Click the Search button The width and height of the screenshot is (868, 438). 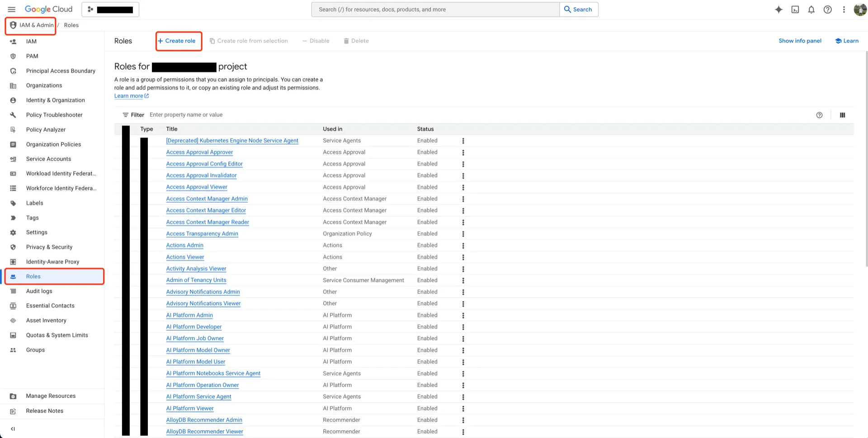(x=579, y=10)
